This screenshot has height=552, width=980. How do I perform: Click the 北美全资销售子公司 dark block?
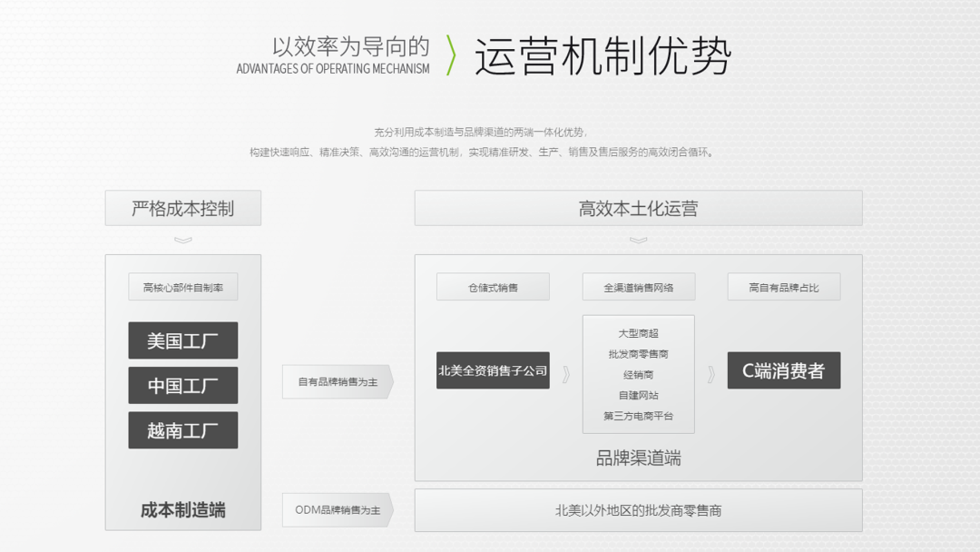point(493,370)
